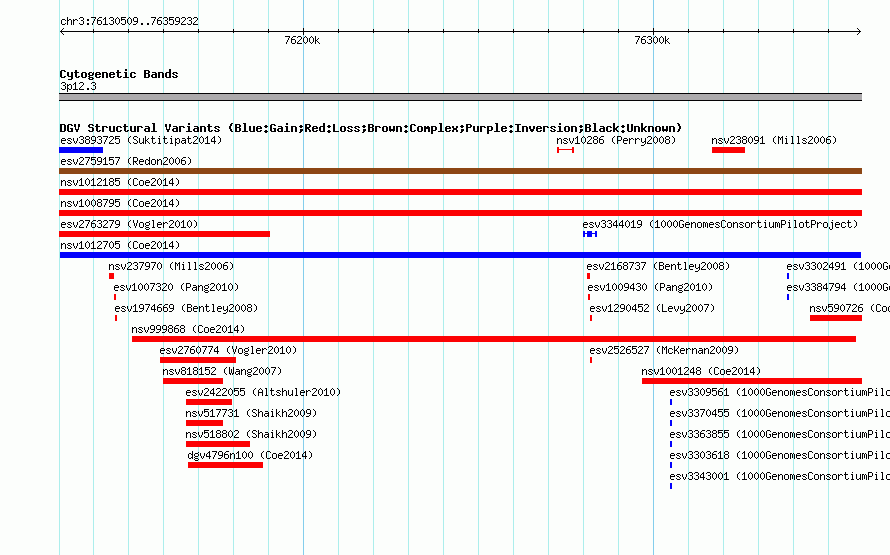Click the brown esv2759157 complex bar
The height and width of the screenshot is (555, 890).
[460, 171]
